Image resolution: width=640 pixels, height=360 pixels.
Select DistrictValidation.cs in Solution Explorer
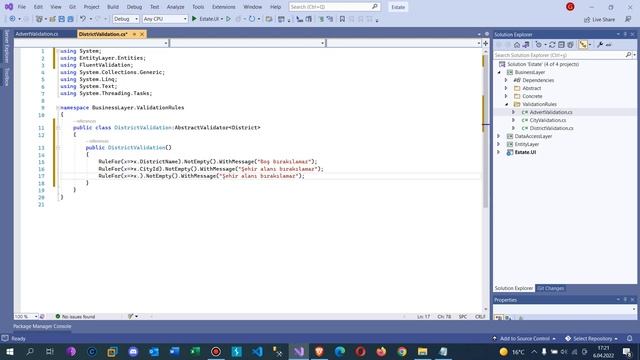pyautogui.click(x=551, y=128)
